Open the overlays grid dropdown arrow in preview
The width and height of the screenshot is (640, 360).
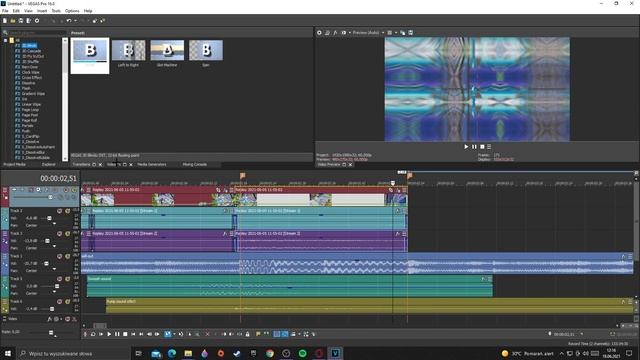[396, 33]
